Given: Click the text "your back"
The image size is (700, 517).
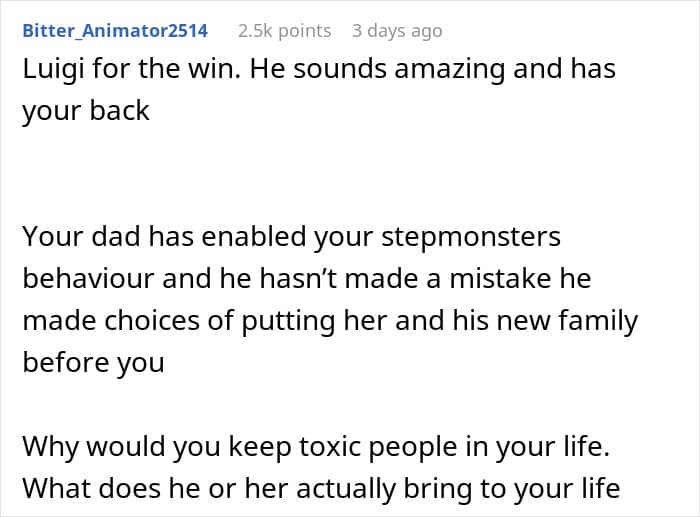Looking at the screenshot, I should click(86, 110).
